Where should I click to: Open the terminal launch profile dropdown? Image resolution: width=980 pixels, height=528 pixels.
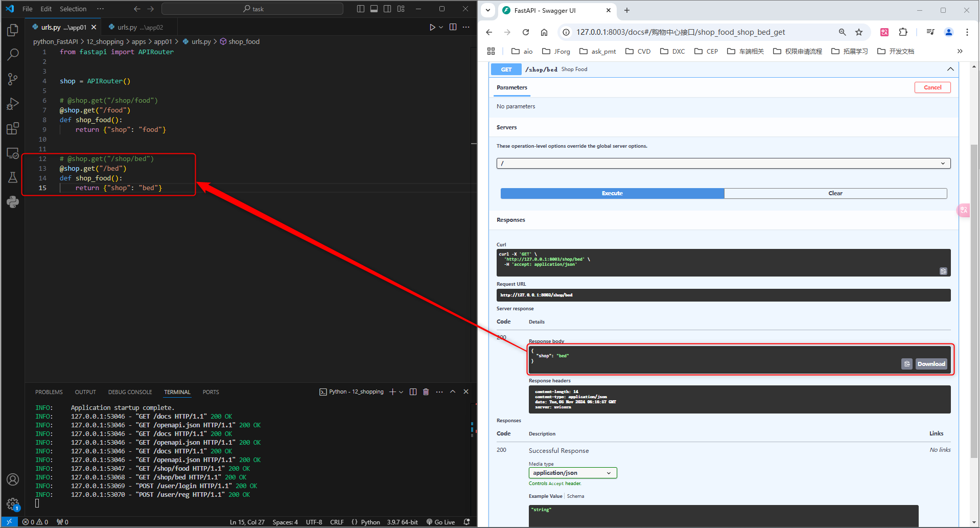pyautogui.click(x=402, y=392)
